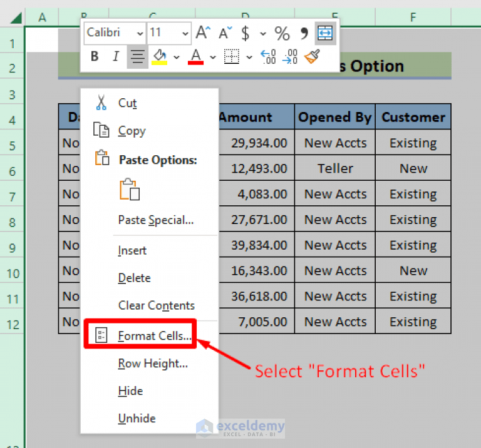Click the cell containing 16,343.00
This screenshot has height=448, width=481.
256,270
